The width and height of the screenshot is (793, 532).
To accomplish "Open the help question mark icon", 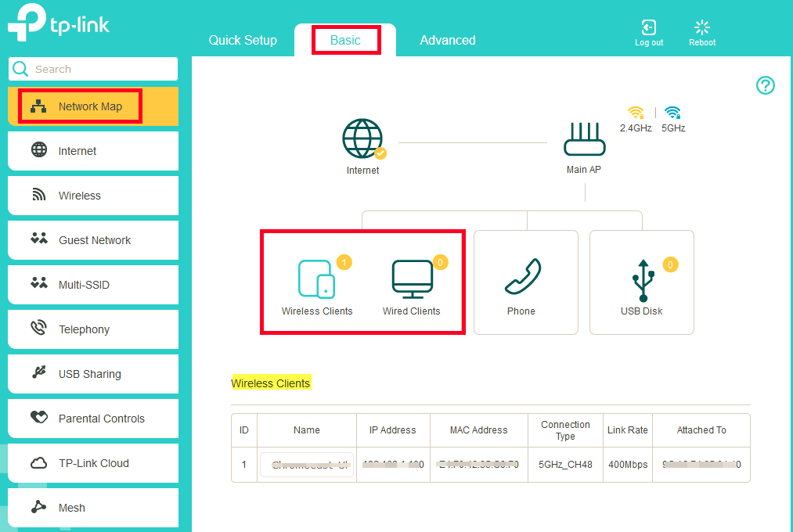I will pos(765,85).
